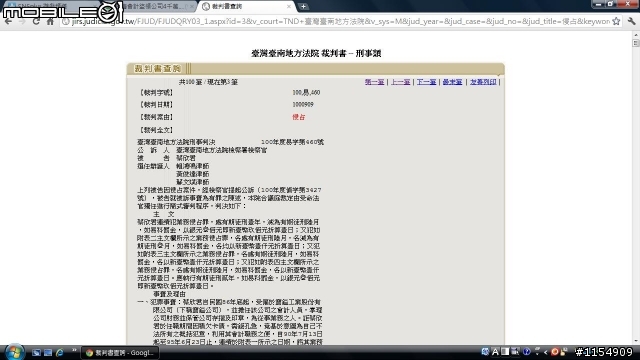Viewport: 640px width, 360px height.
Task: Go to the browser home page icon
Action: point(50,22)
